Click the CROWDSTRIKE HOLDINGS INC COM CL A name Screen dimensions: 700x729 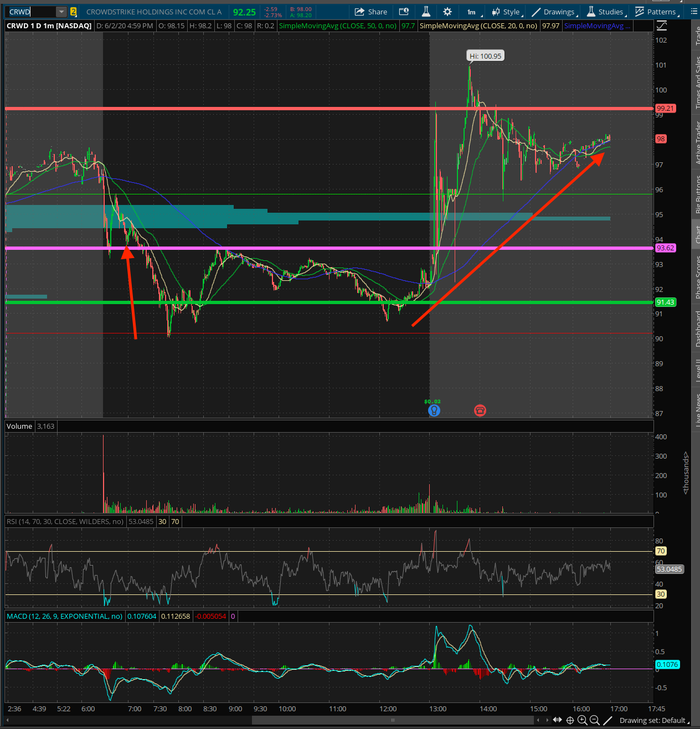click(x=154, y=12)
